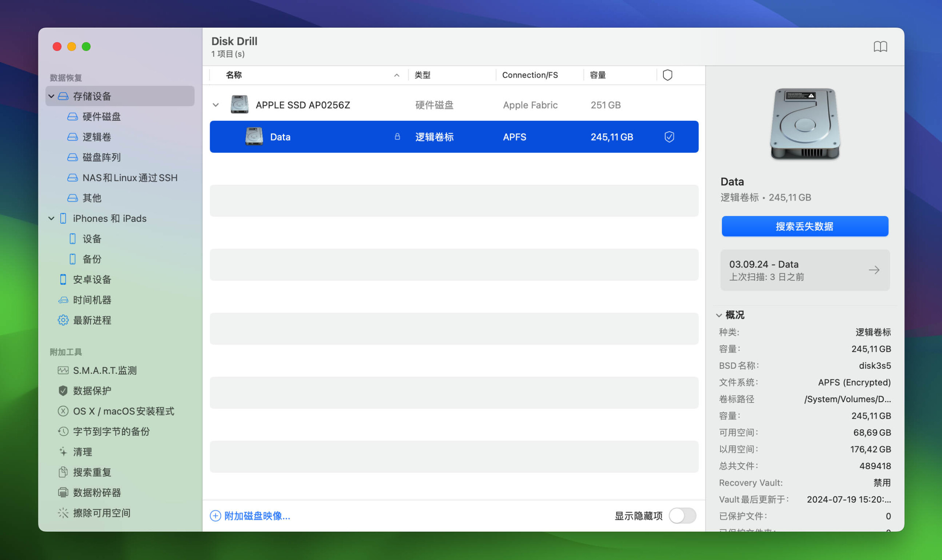The width and height of the screenshot is (942, 560).
Task: Click the 安卓设备 phone icon
Action: pos(63,280)
